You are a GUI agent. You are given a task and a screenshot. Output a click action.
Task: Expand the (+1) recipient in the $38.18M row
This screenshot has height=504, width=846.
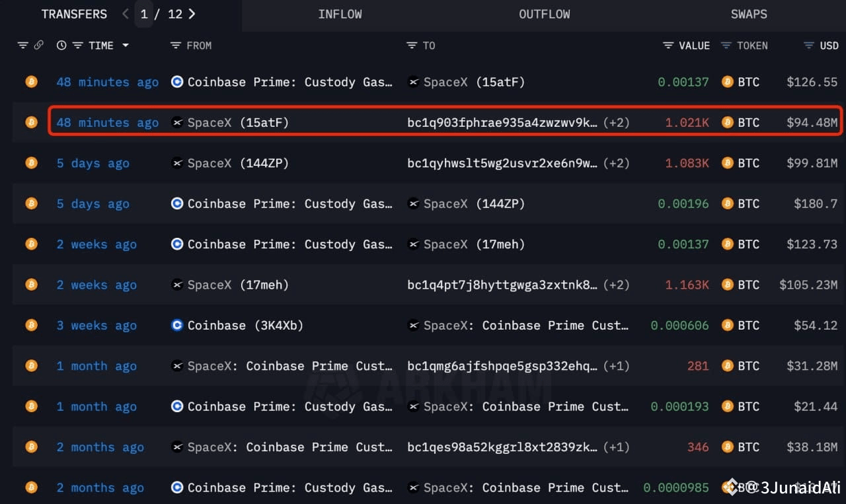(x=616, y=447)
